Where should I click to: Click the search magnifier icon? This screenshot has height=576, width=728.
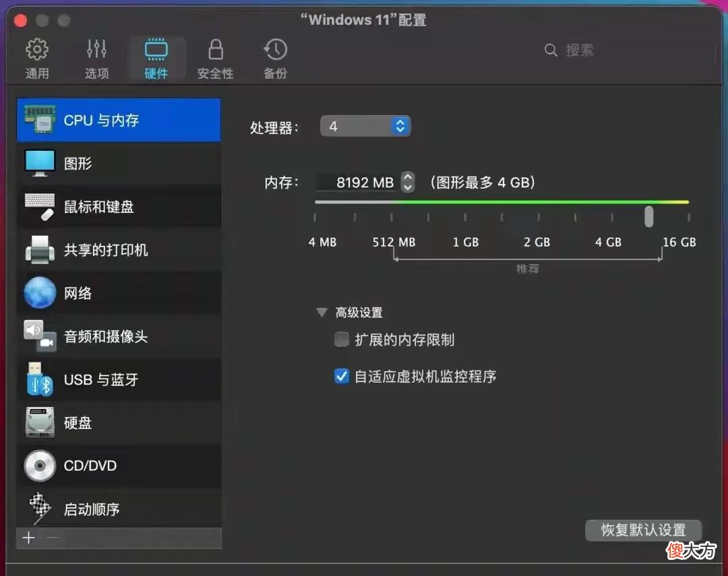(x=551, y=50)
